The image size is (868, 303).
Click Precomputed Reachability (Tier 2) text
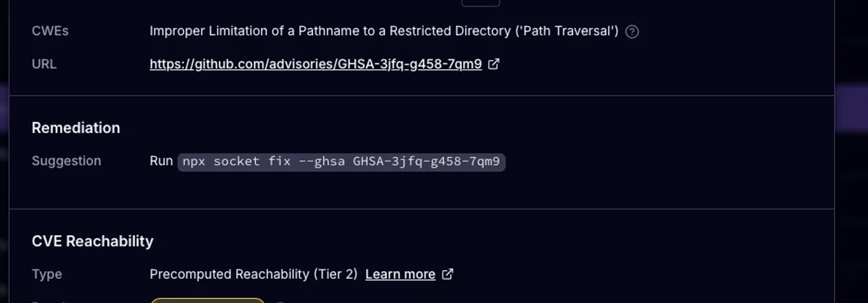click(x=253, y=274)
